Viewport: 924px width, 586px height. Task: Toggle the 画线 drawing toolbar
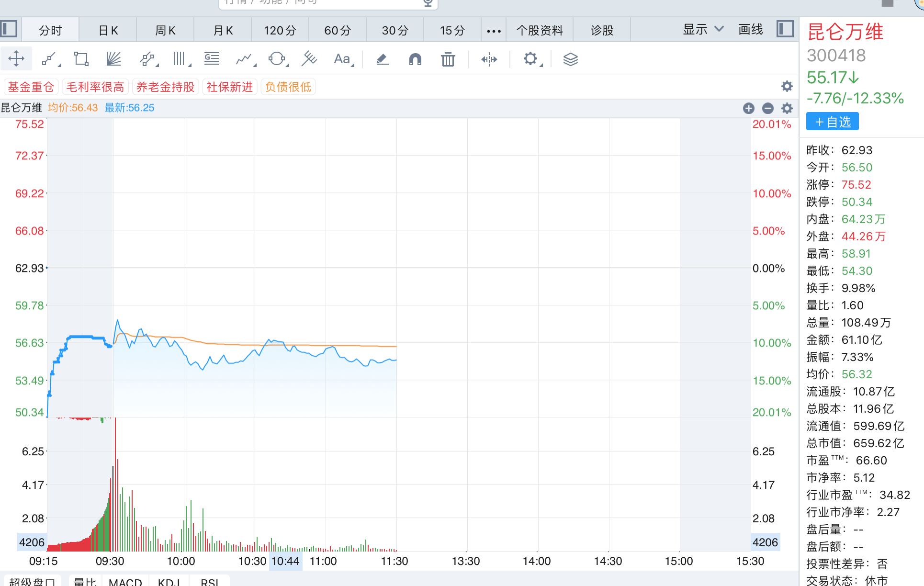[750, 30]
